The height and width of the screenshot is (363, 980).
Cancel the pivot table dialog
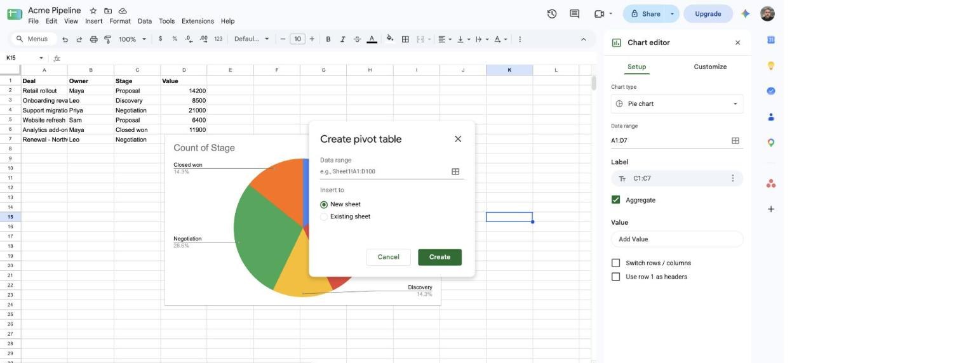pyautogui.click(x=388, y=257)
